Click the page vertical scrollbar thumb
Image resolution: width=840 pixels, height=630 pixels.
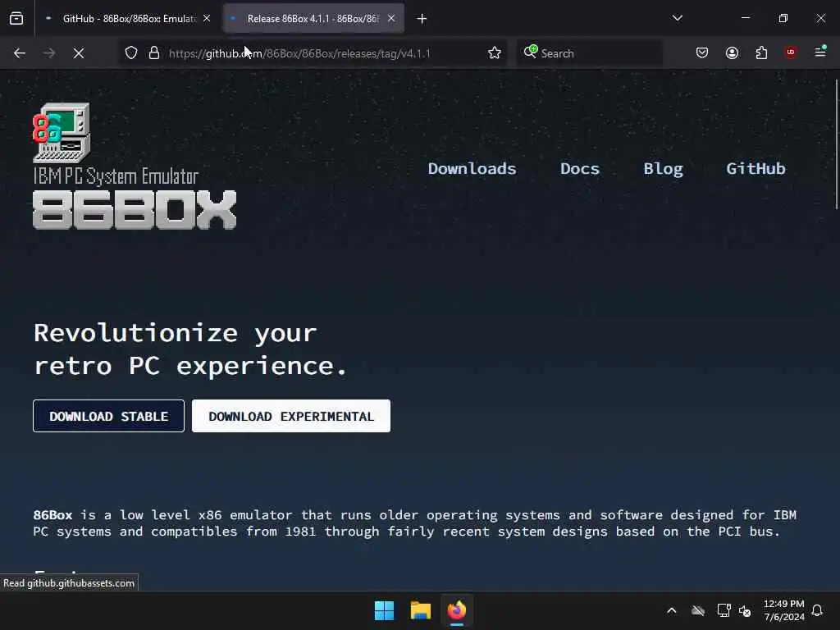837,144
